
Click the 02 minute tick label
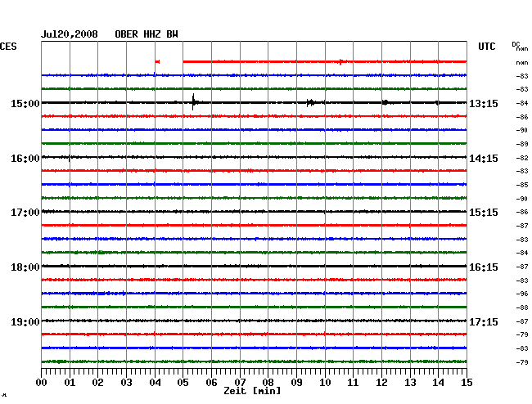point(97,382)
